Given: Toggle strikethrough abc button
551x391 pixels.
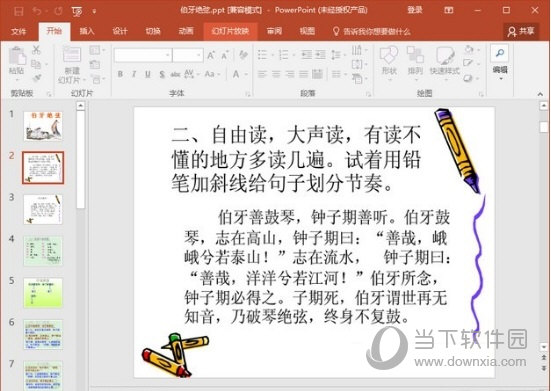Looking at the screenshot, I should (x=175, y=74).
